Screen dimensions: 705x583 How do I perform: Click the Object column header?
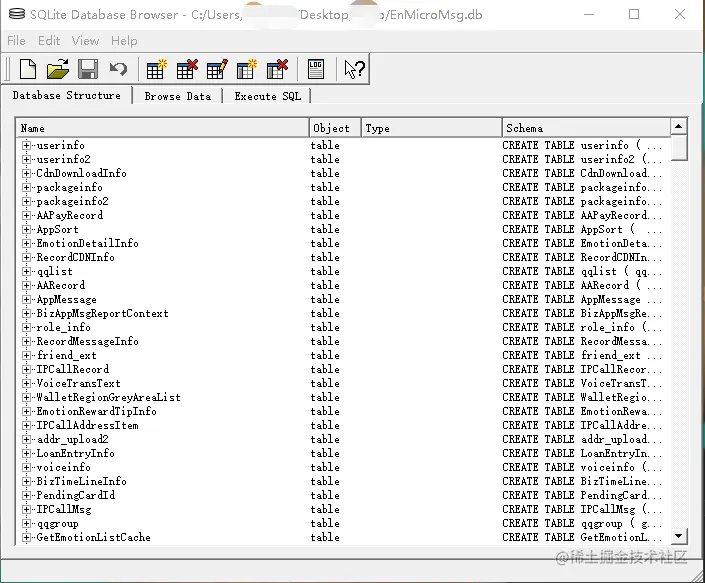click(335, 128)
